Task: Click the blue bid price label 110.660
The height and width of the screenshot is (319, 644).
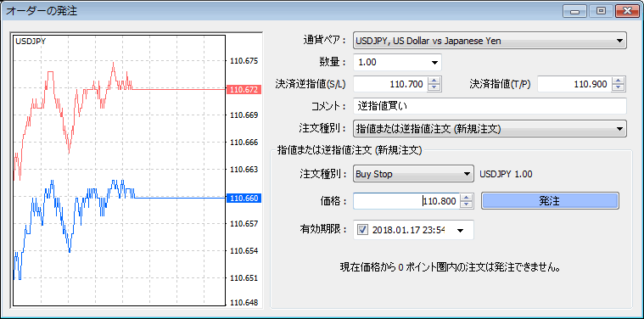Action: (244, 199)
